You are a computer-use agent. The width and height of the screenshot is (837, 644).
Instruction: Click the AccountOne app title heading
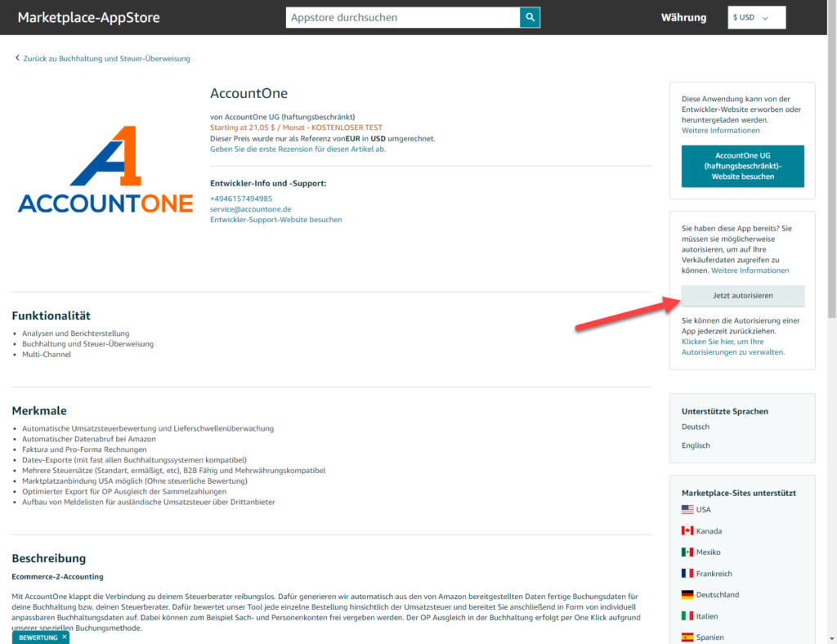click(x=248, y=93)
